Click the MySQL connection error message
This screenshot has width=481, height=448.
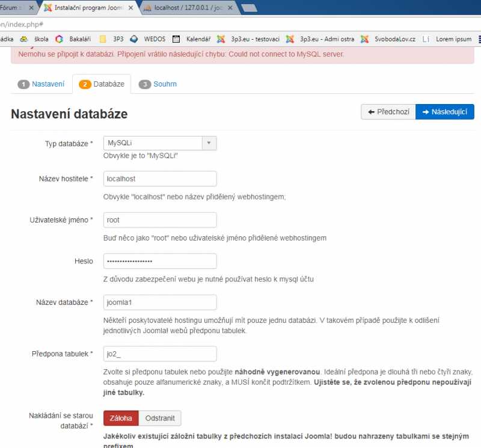click(x=181, y=54)
